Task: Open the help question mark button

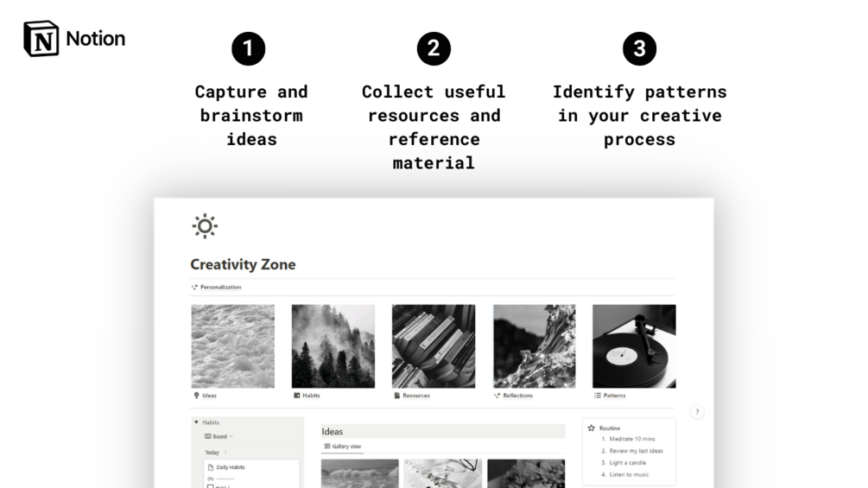Action: 697,412
